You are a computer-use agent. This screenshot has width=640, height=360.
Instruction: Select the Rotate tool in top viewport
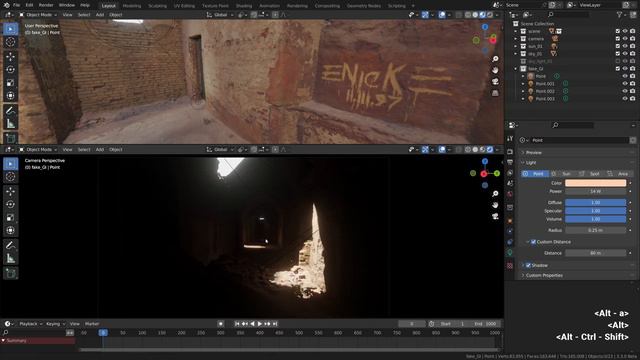click(11, 70)
